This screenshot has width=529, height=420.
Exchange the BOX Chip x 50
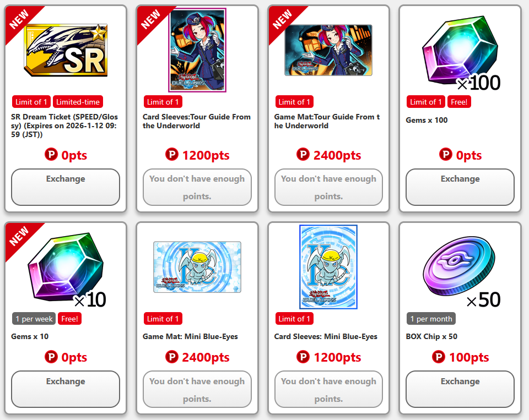click(x=460, y=389)
